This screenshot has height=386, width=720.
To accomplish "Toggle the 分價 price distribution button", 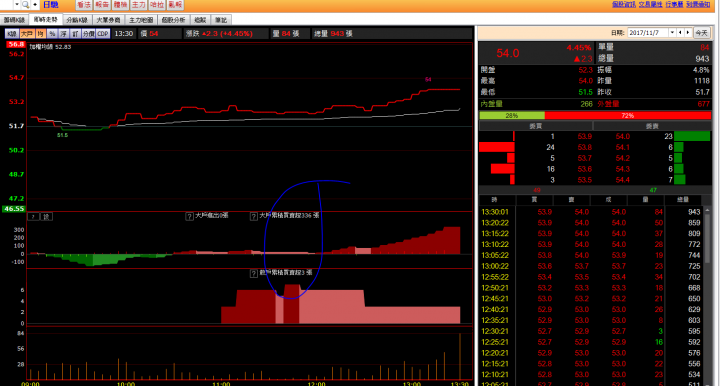I will tap(88, 34).
